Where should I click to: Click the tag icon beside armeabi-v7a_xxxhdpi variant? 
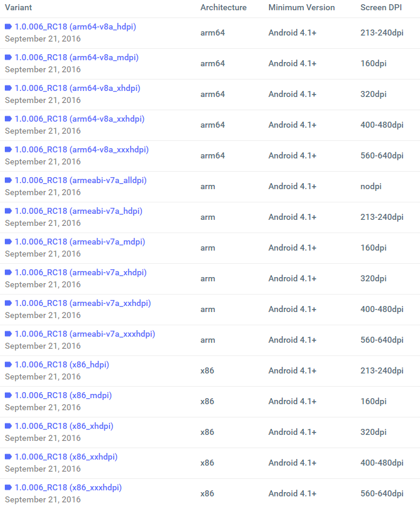(x=8, y=334)
